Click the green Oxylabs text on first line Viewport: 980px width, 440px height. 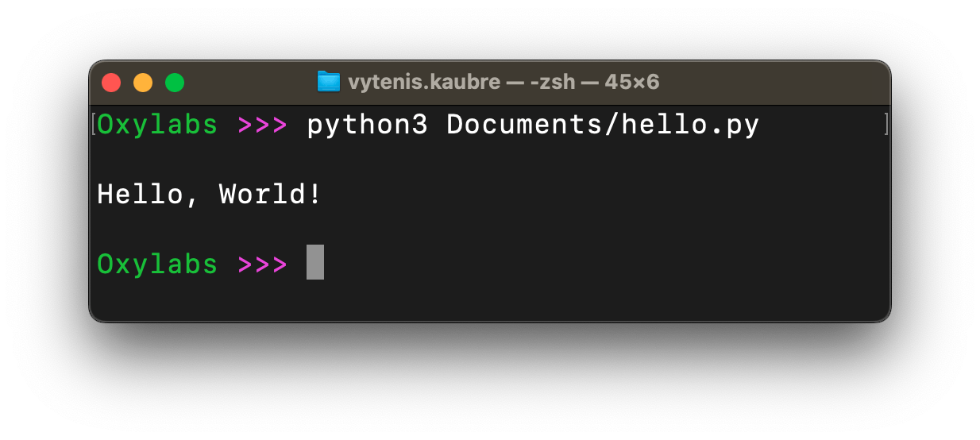click(157, 125)
